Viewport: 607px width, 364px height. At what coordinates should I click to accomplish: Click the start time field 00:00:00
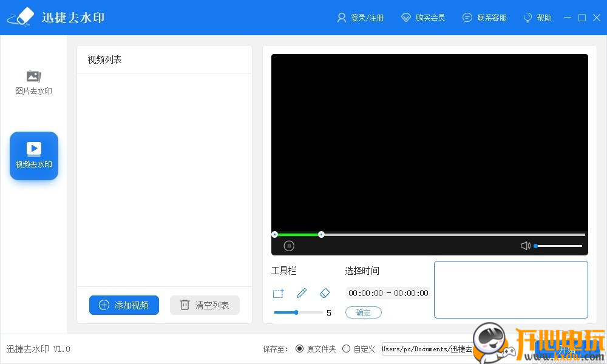point(365,293)
